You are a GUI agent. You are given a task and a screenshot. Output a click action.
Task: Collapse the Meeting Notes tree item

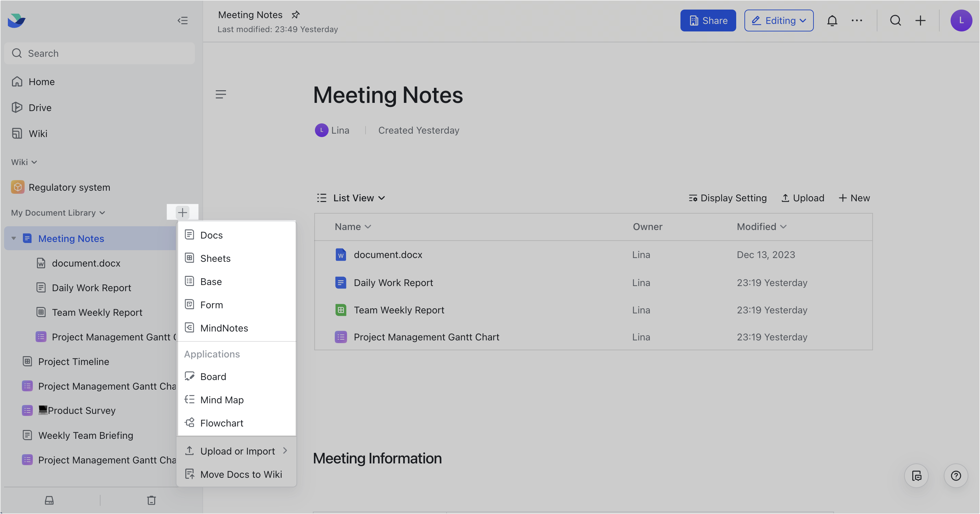pyautogui.click(x=14, y=238)
